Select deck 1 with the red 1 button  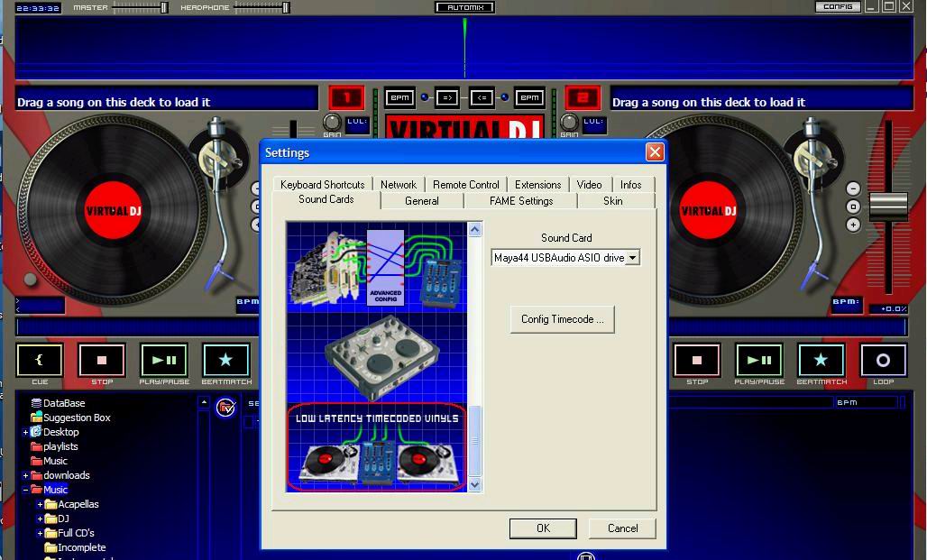346,97
